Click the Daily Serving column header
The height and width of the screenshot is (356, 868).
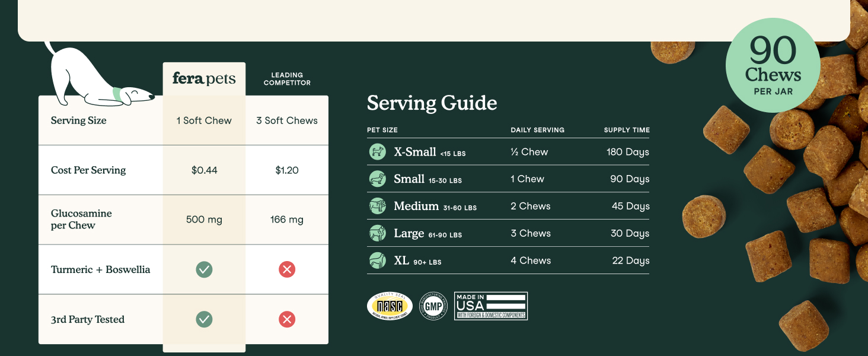[538, 130]
